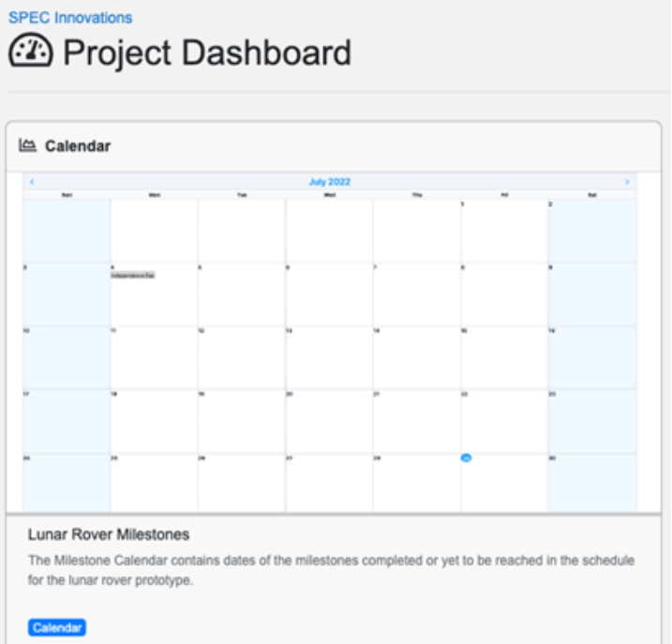Open the SPEC Innovations link
The image size is (672, 644).
click(70, 18)
